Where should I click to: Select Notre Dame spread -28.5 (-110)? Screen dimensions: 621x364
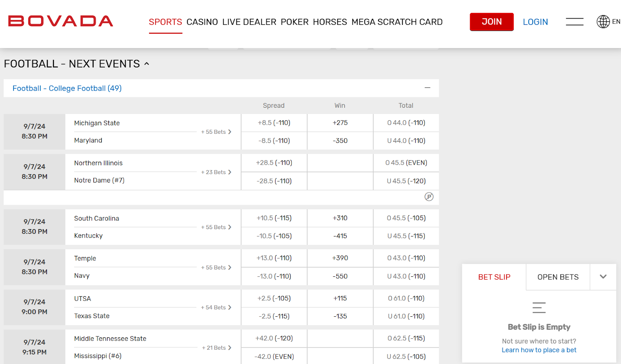(274, 181)
